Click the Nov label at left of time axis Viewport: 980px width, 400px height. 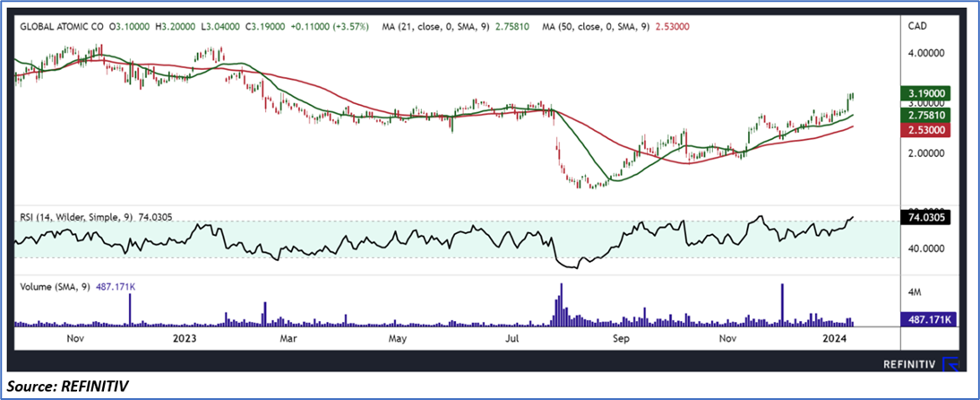tap(74, 339)
